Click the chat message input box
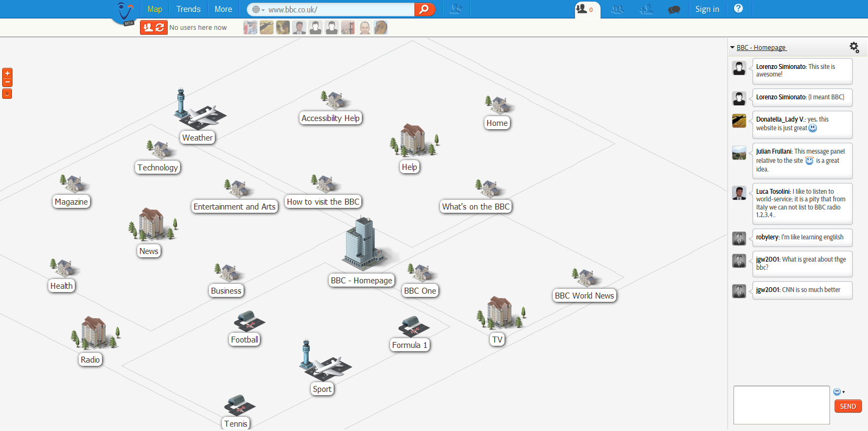Viewport: 868px width, 431px height. (x=781, y=405)
